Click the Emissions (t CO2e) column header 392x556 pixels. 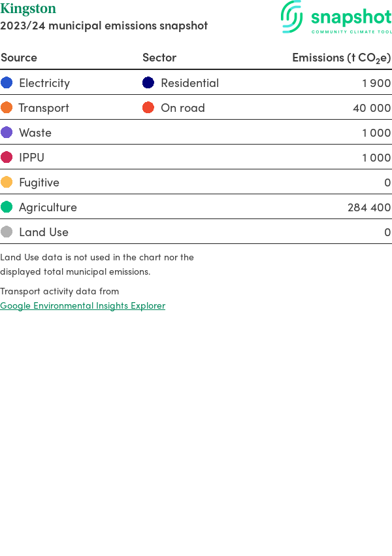coord(341,58)
